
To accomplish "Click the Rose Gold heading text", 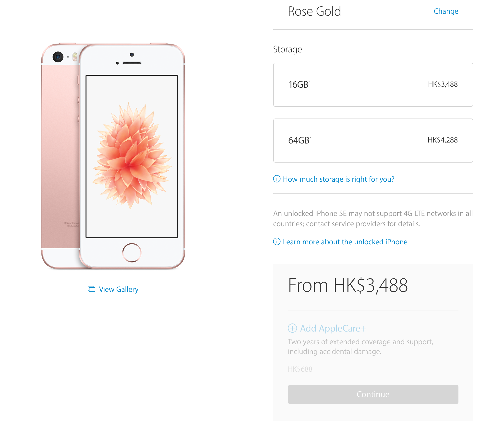I will tap(314, 11).
